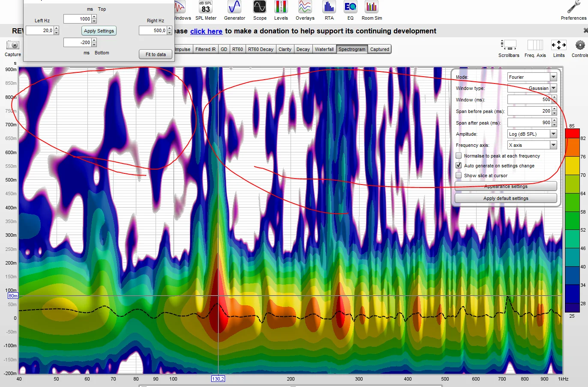Image resolution: width=588 pixels, height=387 pixels.
Task: Switch to the Filtered IR tab
Action: [206, 49]
